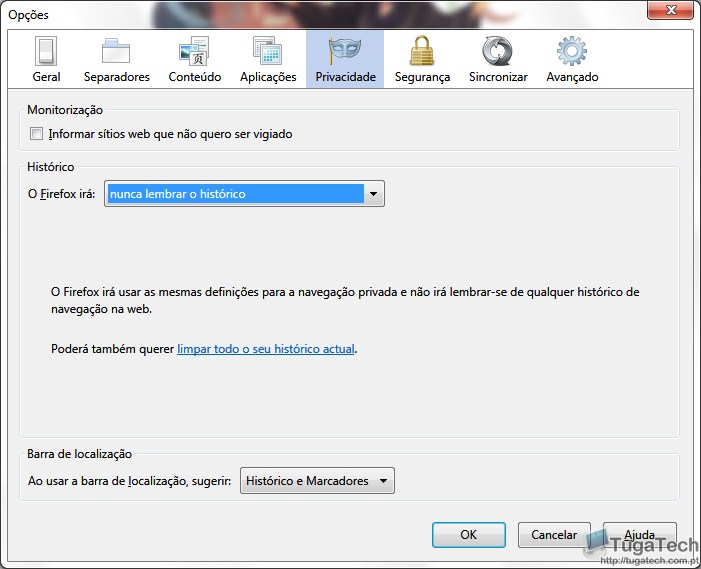Follow the 'limpar todo o seu histórico actual' link

point(266,349)
